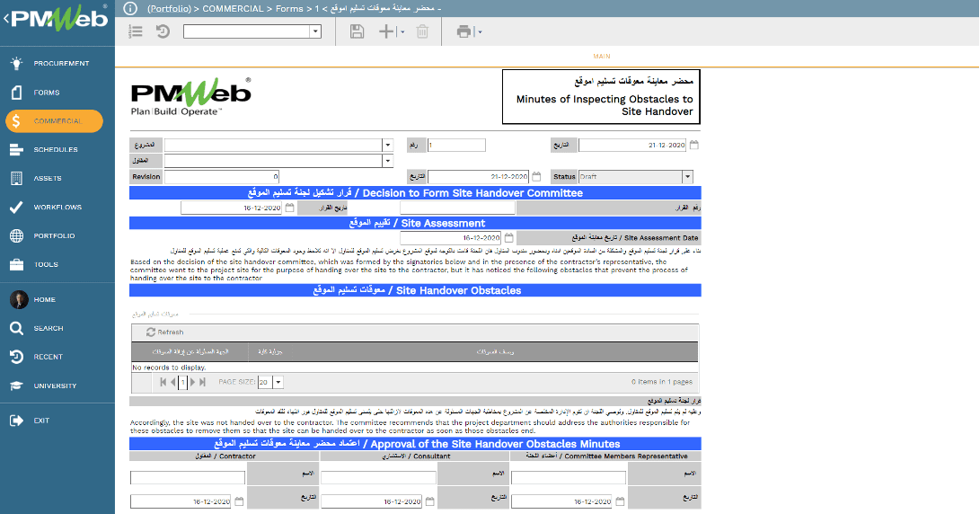Click the Home user avatar icon
980x514 pixels.
(19, 299)
